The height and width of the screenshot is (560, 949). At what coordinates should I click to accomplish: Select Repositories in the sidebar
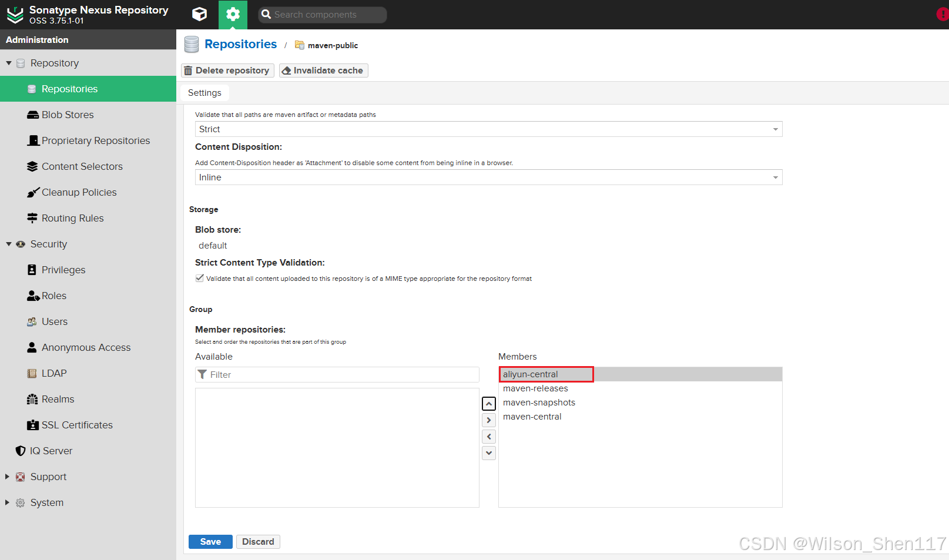coord(88,89)
